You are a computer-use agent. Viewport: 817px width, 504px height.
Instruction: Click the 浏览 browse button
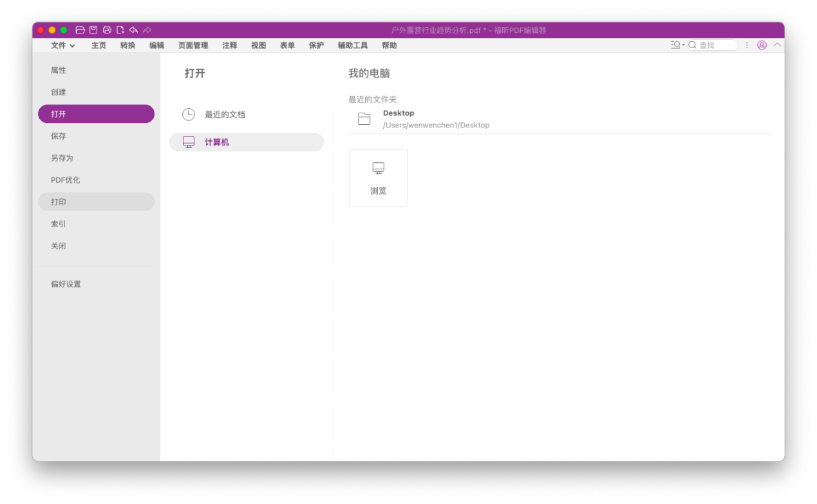pyautogui.click(x=378, y=178)
